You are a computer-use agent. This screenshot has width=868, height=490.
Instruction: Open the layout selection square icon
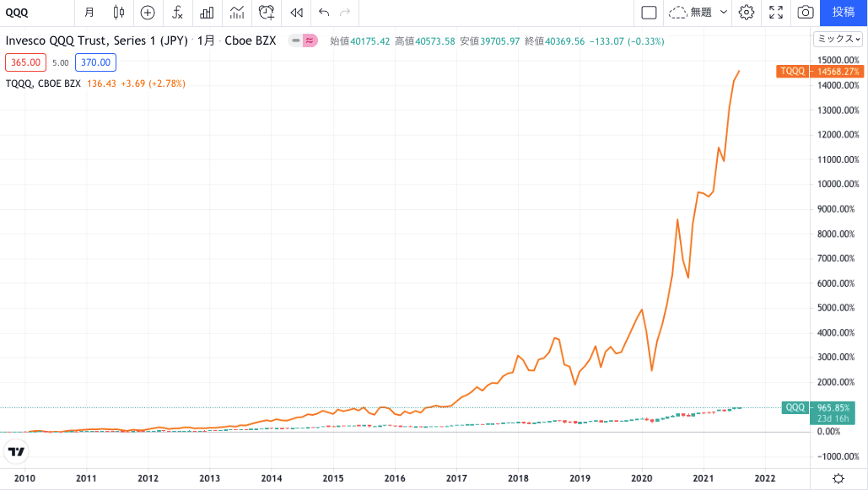click(x=649, y=12)
